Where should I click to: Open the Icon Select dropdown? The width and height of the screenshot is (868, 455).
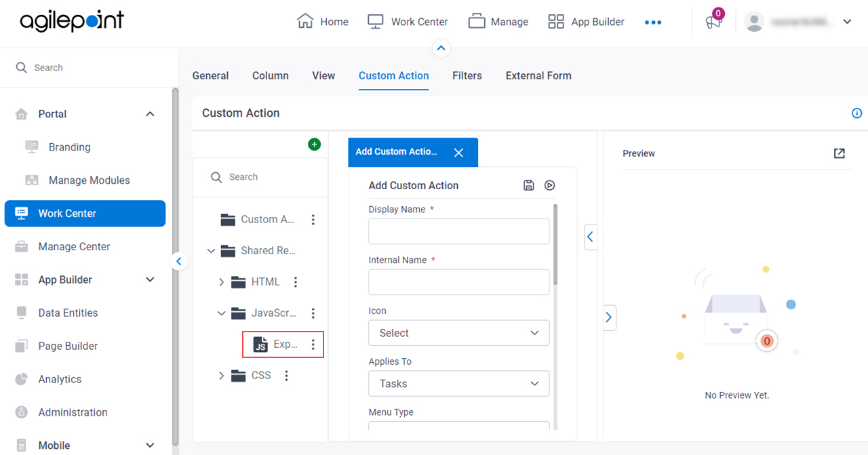point(459,333)
